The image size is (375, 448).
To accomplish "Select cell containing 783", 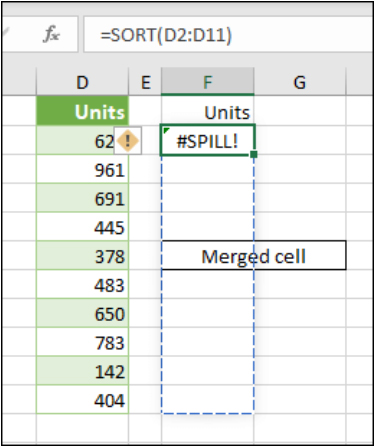I will click(x=82, y=342).
